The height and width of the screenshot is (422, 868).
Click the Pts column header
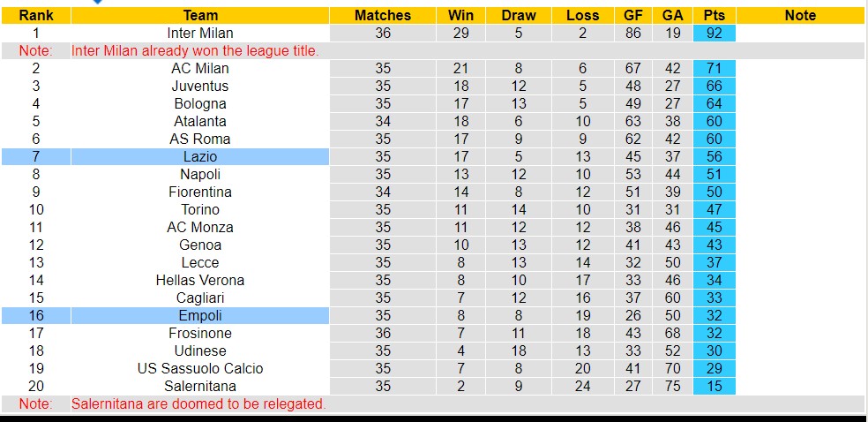coord(714,15)
